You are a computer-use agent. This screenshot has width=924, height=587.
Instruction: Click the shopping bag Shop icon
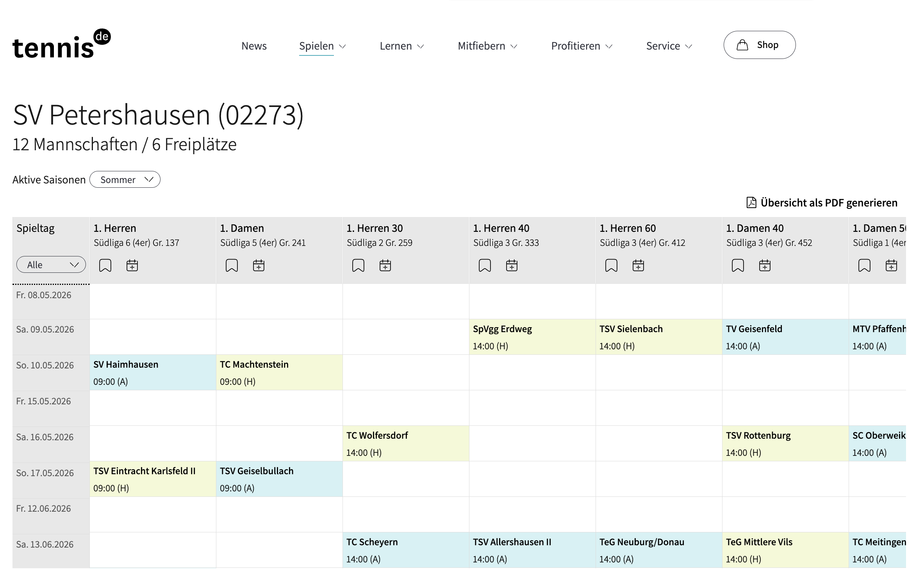(742, 45)
